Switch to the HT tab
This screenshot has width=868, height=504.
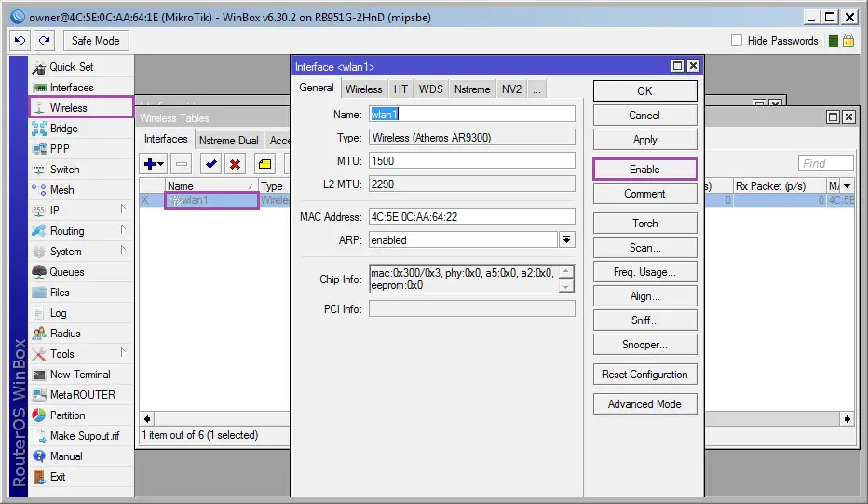point(400,89)
